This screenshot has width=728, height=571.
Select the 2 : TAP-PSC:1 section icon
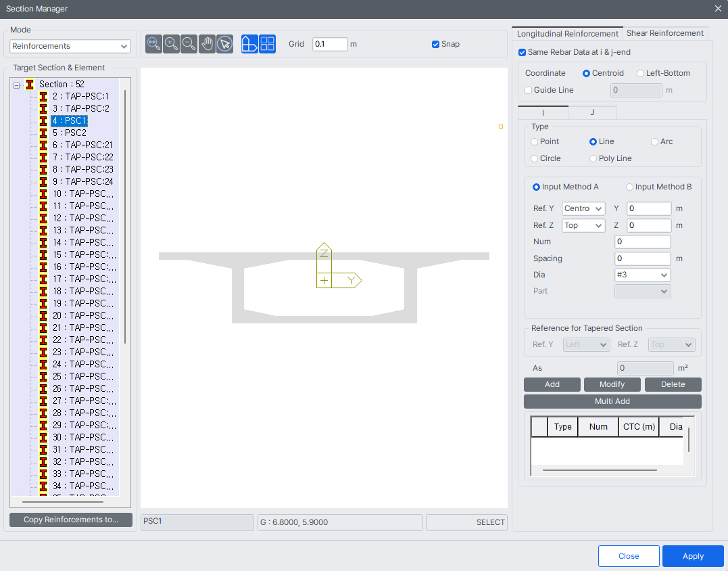[x=43, y=97]
